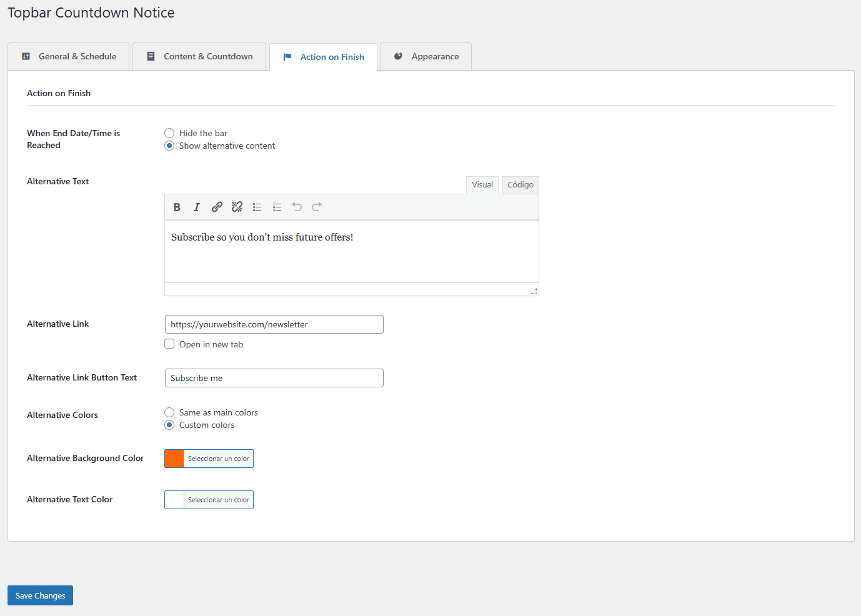861x616 pixels.
Task: Save Changes for the countdown notice
Action: (39, 595)
